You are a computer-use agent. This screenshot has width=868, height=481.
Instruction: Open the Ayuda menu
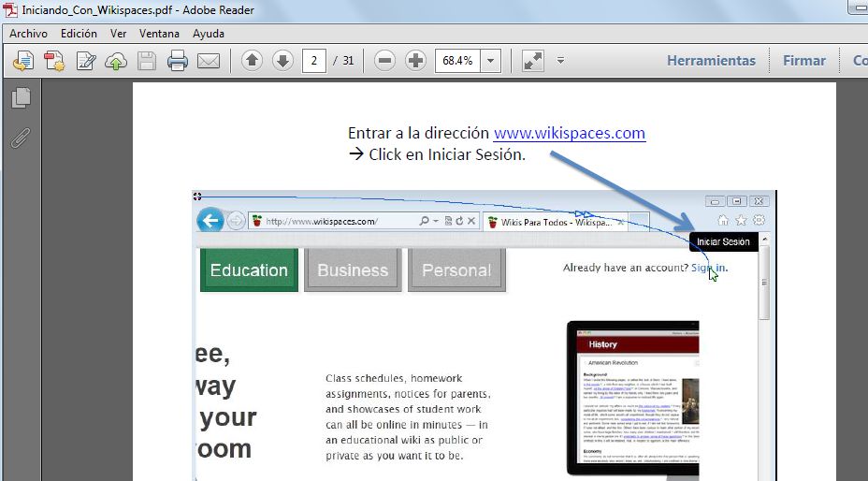coord(209,34)
